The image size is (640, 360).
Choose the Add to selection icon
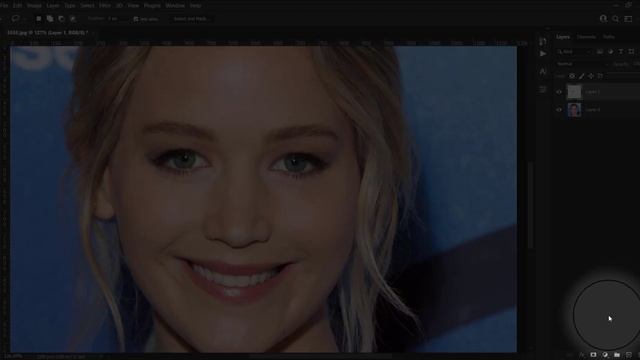50,19
